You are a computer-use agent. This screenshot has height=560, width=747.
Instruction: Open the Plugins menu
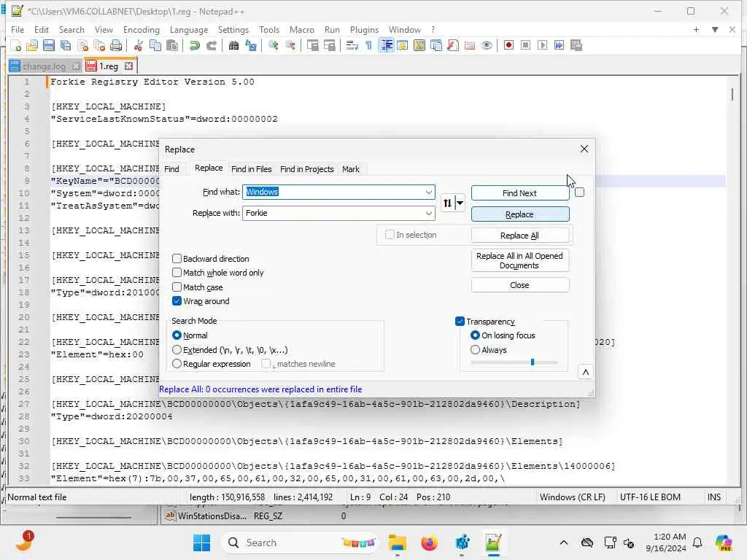click(364, 29)
